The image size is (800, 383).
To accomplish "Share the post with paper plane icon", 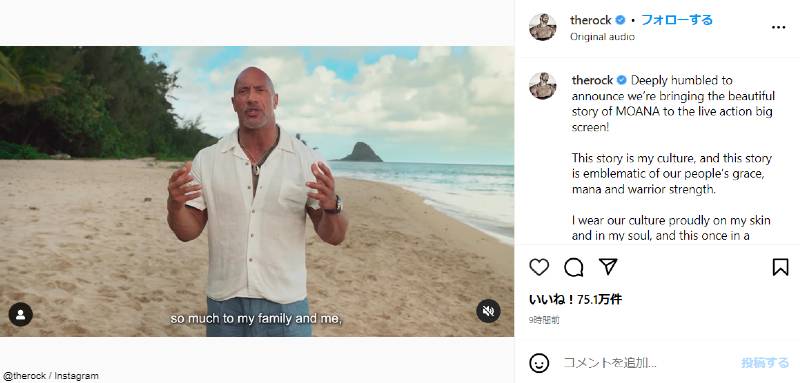I will [x=608, y=267].
